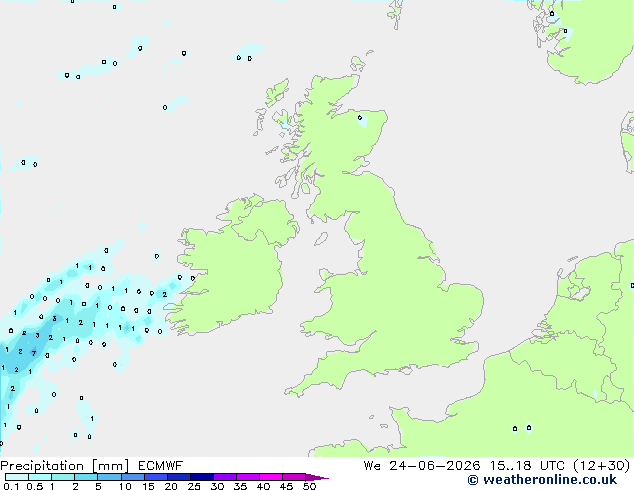Click the '7' precipitation value on the map

34,353
